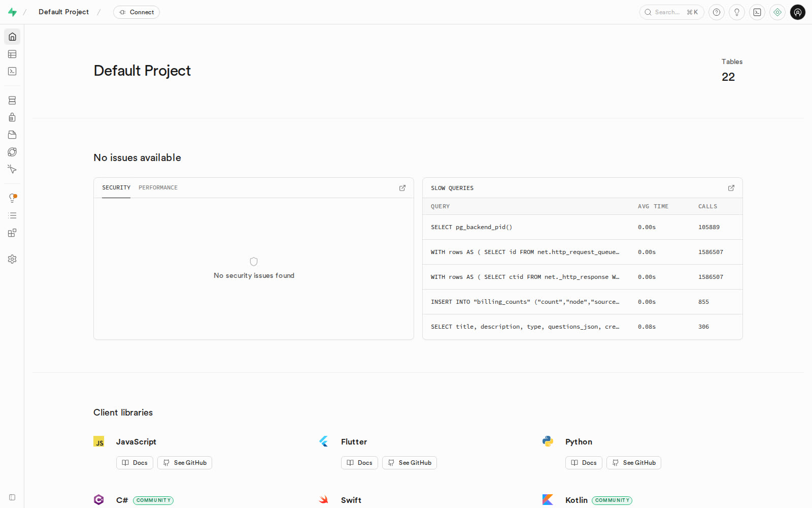This screenshot has width=812, height=508.
Task: Select the net._http_response query row
Action: [x=583, y=277]
